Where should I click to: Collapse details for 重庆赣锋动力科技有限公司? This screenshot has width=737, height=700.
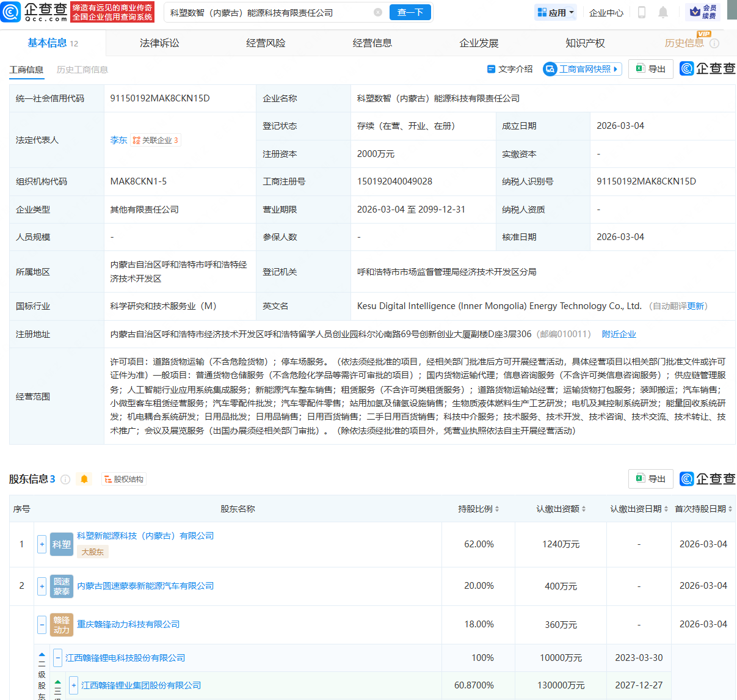(x=41, y=624)
